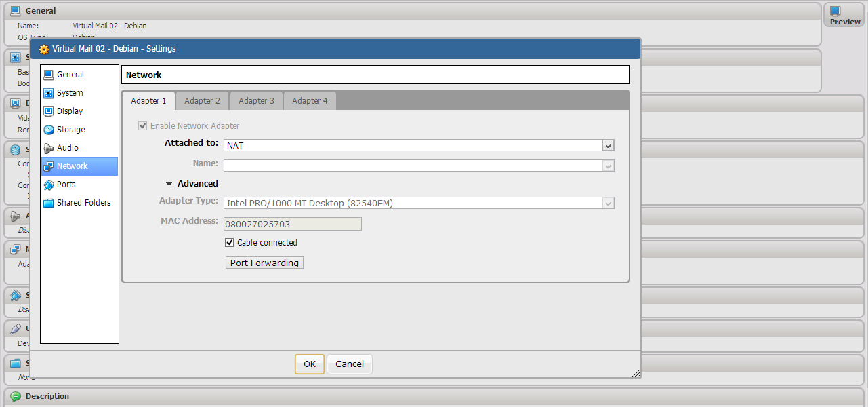
Task: Click inside the MAC Address field
Action: 292,224
